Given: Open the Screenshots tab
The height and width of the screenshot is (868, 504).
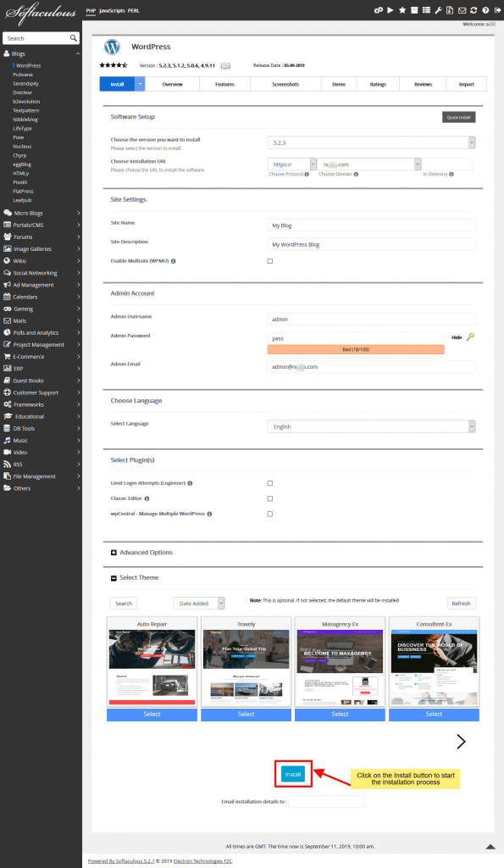Looking at the screenshot, I should click(x=285, y=84).
